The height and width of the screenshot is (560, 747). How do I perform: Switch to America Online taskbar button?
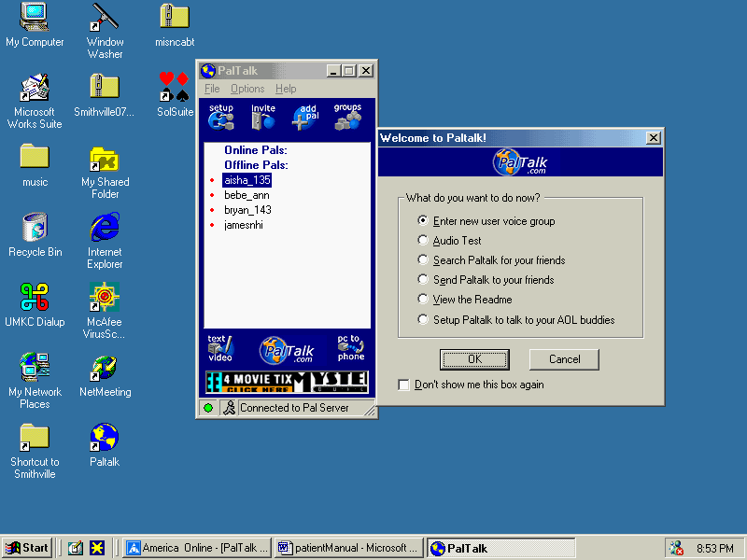coord(197,548)
